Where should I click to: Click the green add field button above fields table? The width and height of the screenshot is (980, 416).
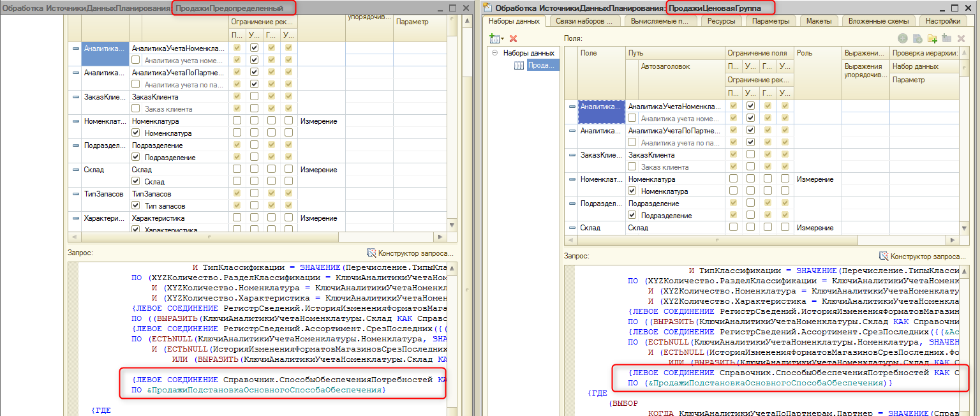point(902,39)
